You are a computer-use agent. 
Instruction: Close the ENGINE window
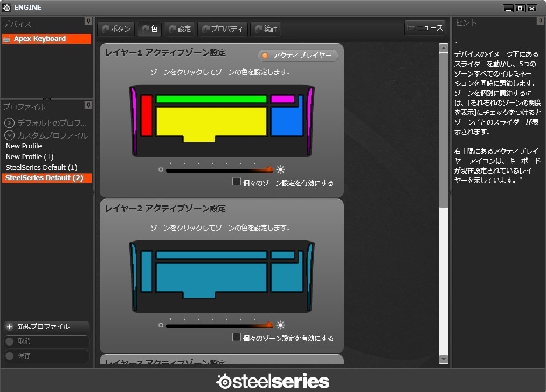click(532, 9)
